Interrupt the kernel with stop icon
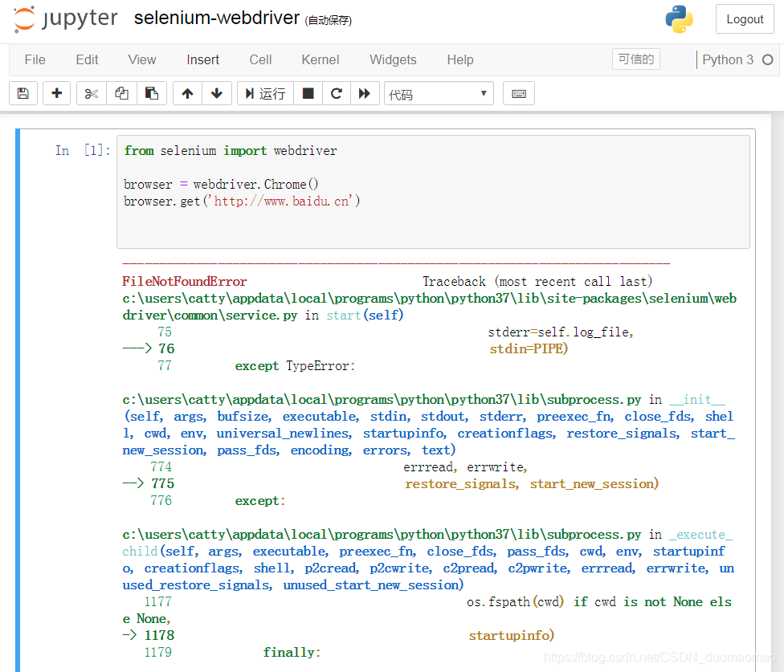The width and height of the screenshot is (784, 672). [308, 93]
